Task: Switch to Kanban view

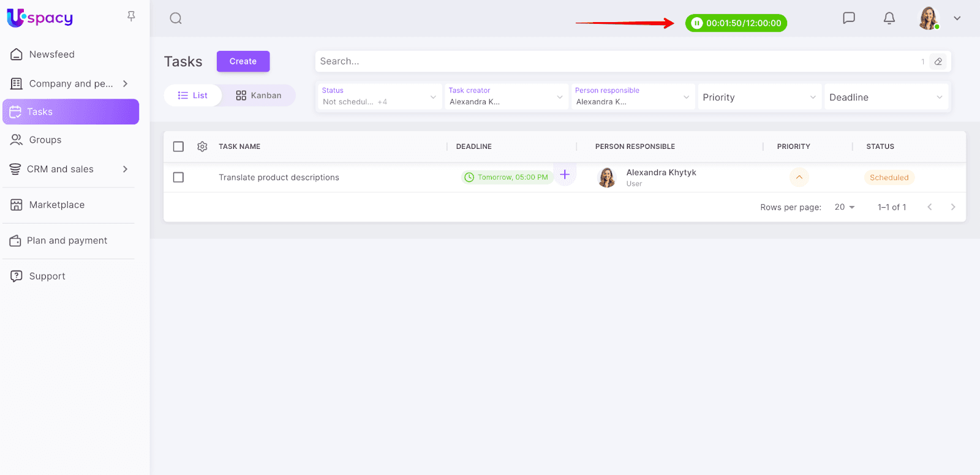Action: pos(258,96)
